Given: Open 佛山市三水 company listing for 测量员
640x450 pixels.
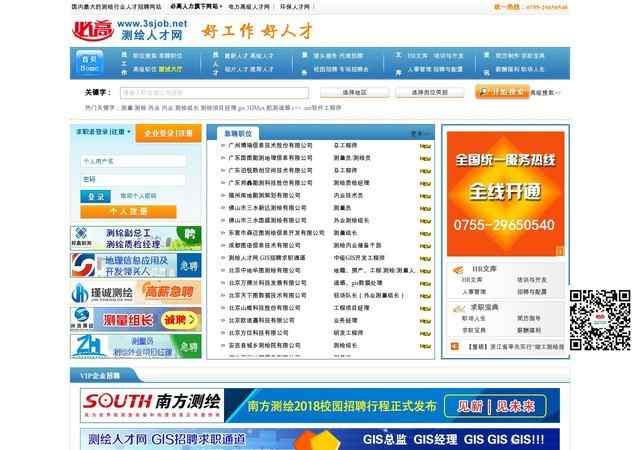Looking at the screenshot, I should 267,208.
